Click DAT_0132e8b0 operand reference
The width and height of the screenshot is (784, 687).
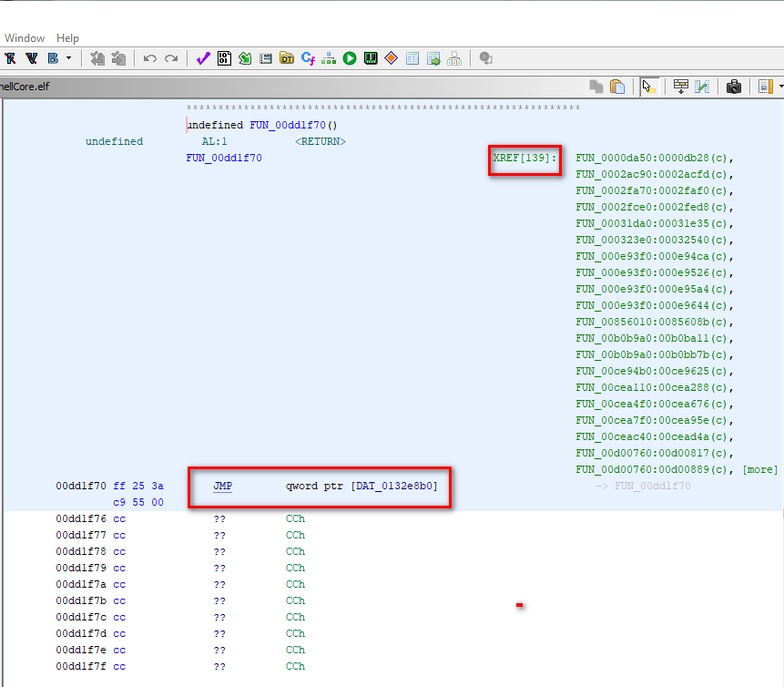(x=394, y=486)
